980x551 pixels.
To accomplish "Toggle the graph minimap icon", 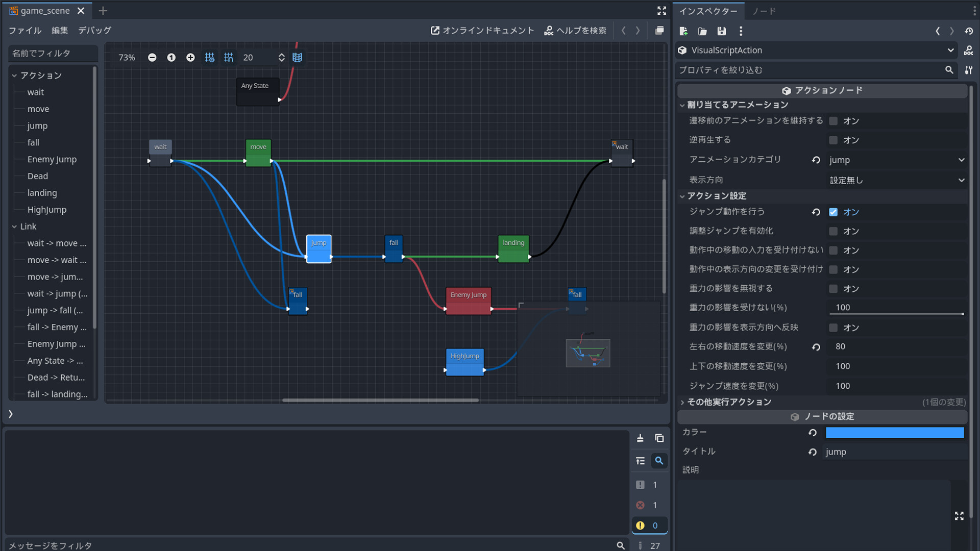I will point(297,58).
